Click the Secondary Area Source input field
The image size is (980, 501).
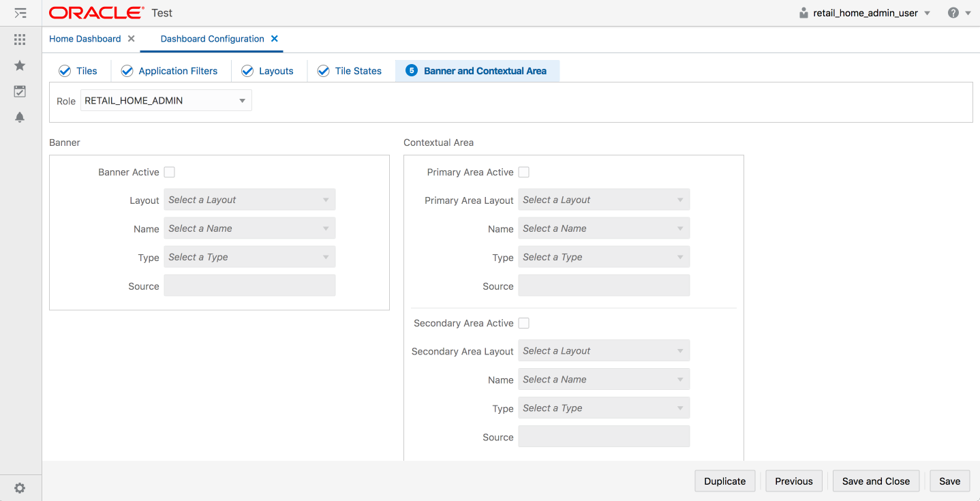coord(604,437)
